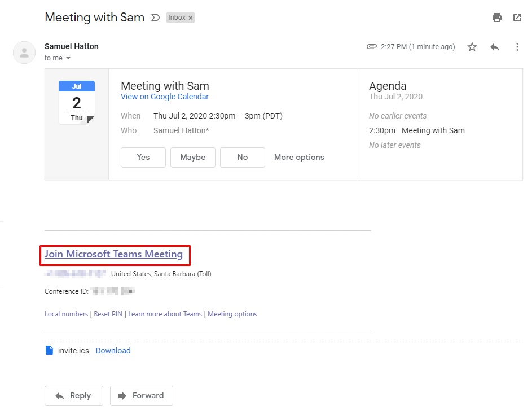This screenshot has height=419, width=532.
Task: Decline the meeting by clicking No
Action: (x=242, y=158)
